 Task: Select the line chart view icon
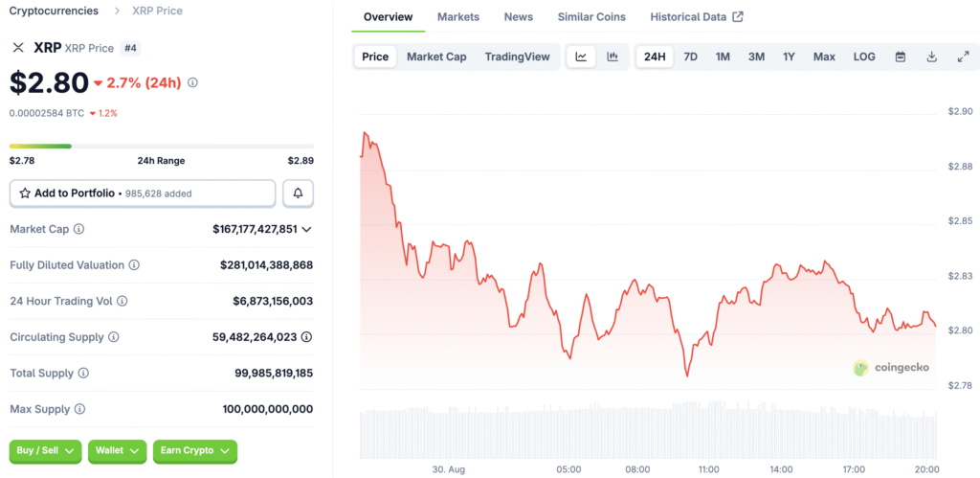tap(581, 57)
